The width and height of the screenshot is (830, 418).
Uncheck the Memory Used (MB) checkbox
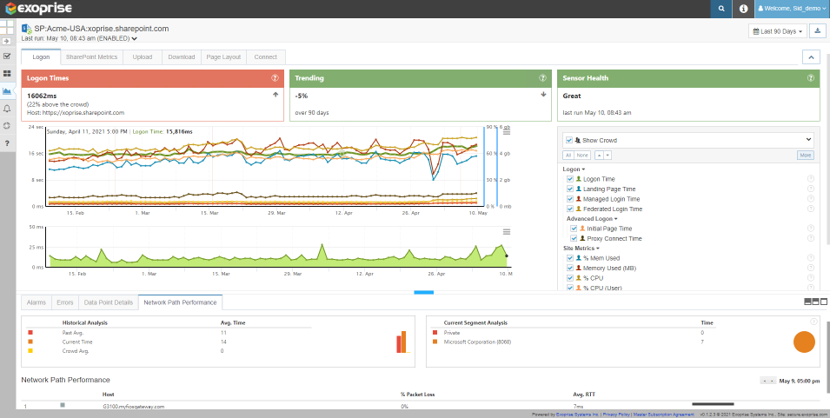570,268
